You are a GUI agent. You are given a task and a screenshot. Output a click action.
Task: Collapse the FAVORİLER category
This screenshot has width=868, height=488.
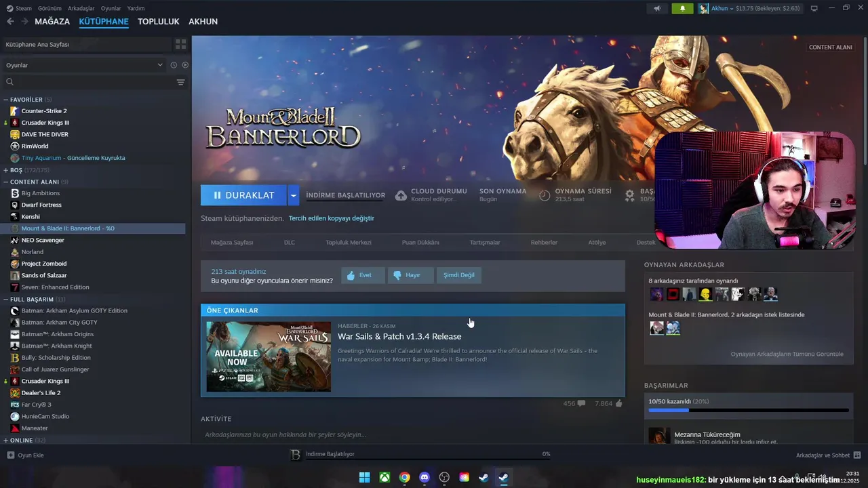click(x=6, y=100)
